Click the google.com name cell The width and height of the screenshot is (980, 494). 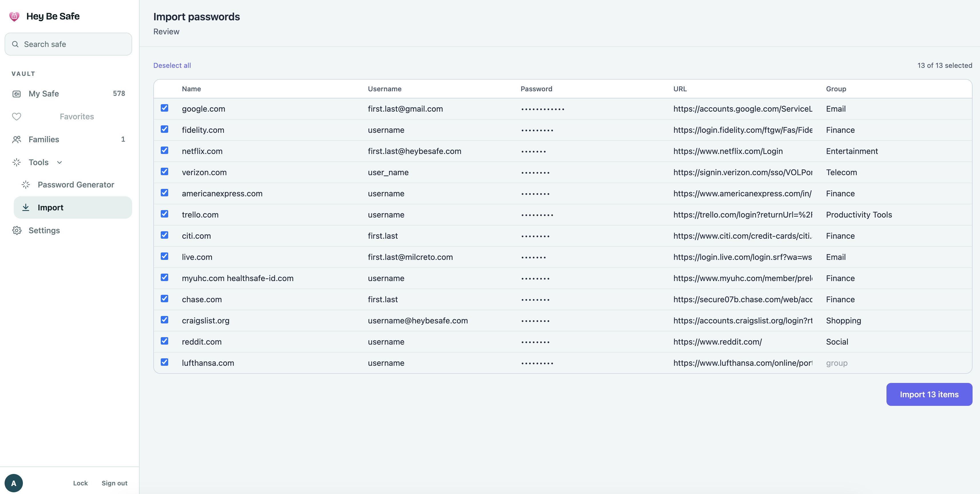pos(204,109)
